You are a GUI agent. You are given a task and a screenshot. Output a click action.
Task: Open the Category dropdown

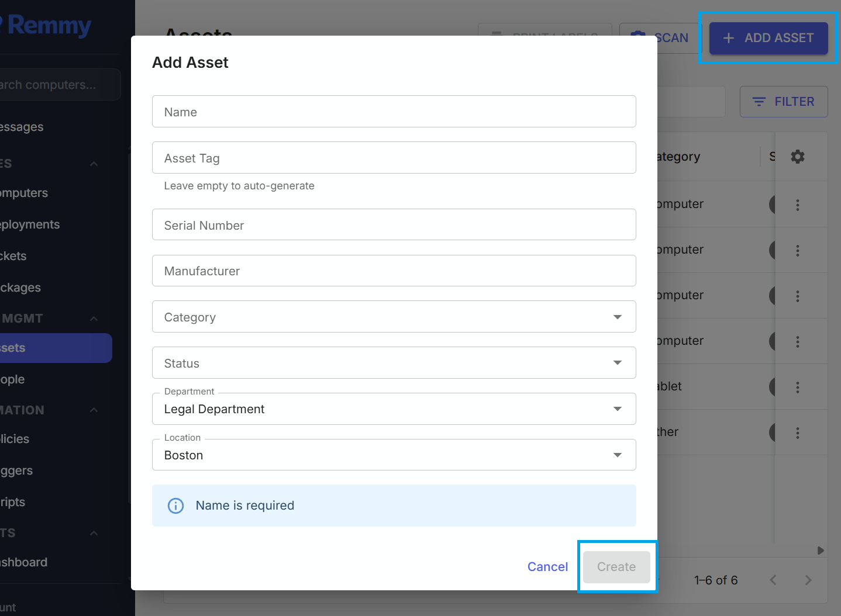[394, 317]
